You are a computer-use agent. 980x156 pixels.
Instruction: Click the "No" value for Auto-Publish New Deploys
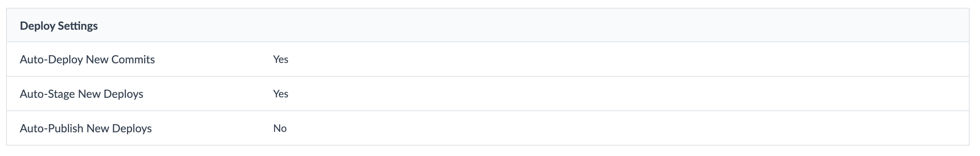click(x=280, y=128)
